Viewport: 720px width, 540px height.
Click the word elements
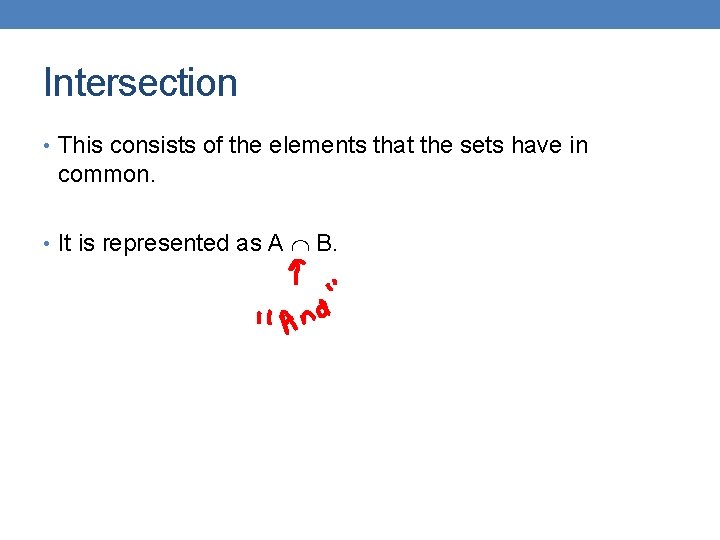tap(317, 145)
